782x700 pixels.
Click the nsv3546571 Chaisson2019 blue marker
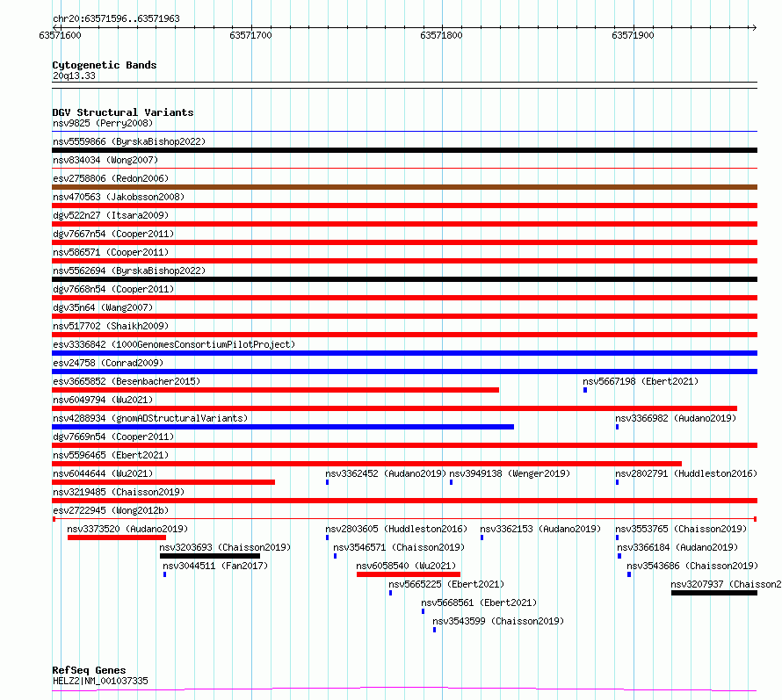pyautogui.click(x=335, y=556)
